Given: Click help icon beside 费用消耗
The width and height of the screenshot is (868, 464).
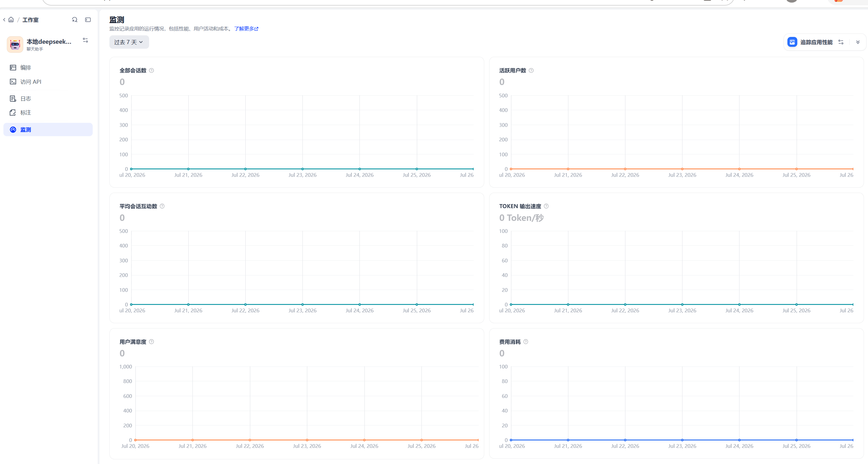Looking at the screenshot, I should pos(526,341).
